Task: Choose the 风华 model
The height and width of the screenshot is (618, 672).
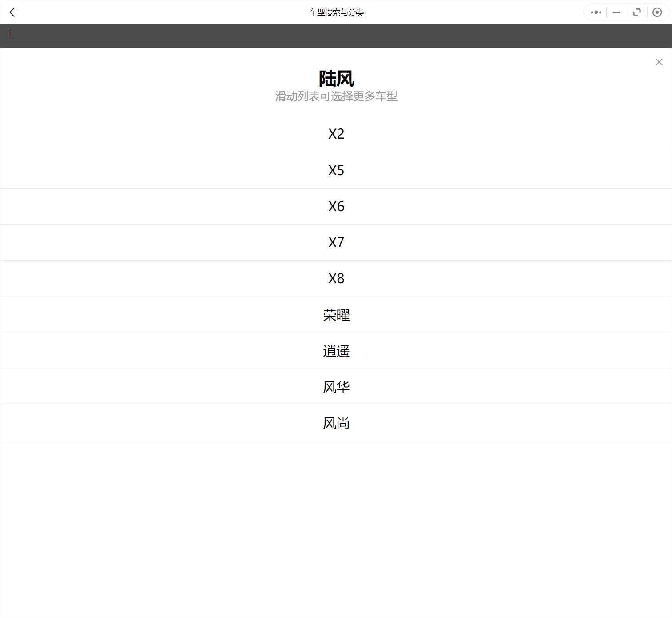Action: pyautogui.click(x=336, y=387)
